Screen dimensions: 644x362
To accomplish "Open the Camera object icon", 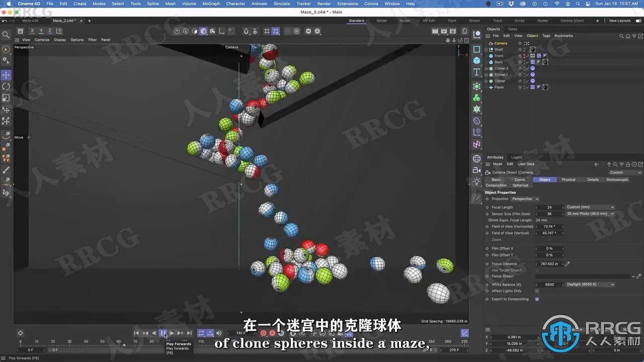I will tap(476, 170).
